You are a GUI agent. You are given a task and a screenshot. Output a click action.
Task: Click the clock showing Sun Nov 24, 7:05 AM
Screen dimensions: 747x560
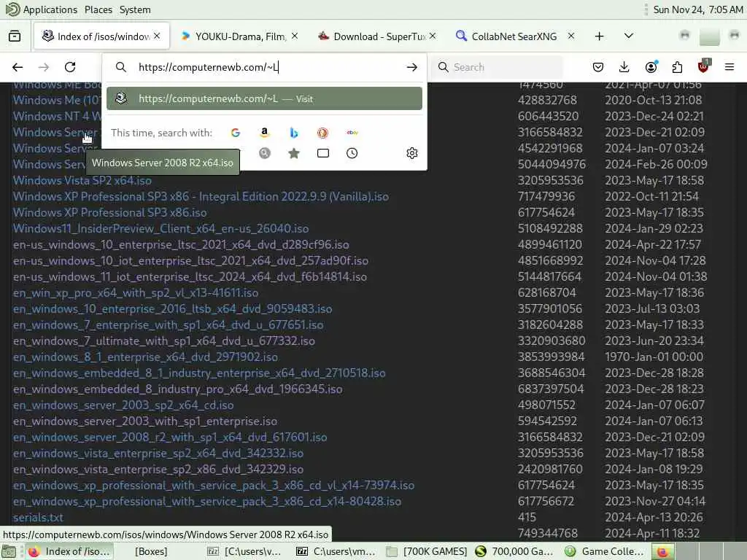click(x=697, y=9)
